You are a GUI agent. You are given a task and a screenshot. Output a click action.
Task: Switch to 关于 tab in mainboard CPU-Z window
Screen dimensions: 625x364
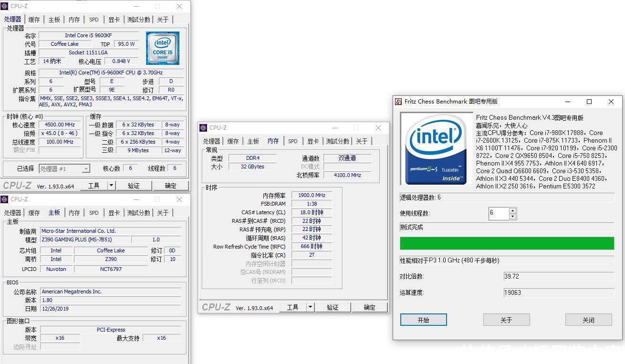[x=163, y=213]
